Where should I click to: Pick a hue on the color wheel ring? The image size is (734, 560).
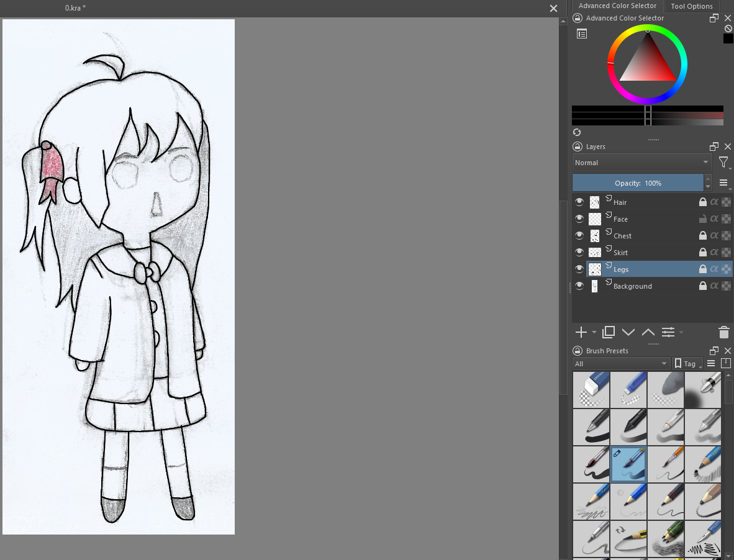click(683, 65)
